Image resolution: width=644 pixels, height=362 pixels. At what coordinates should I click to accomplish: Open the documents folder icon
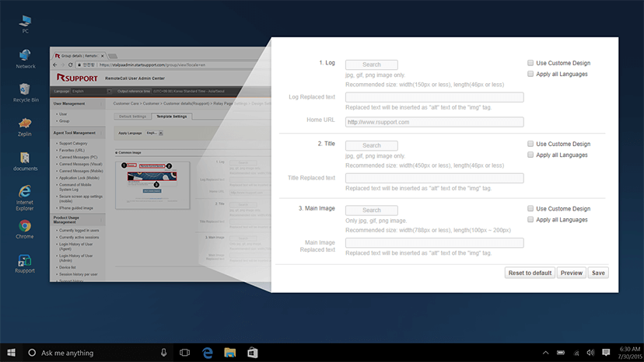[x=25, y=162]
